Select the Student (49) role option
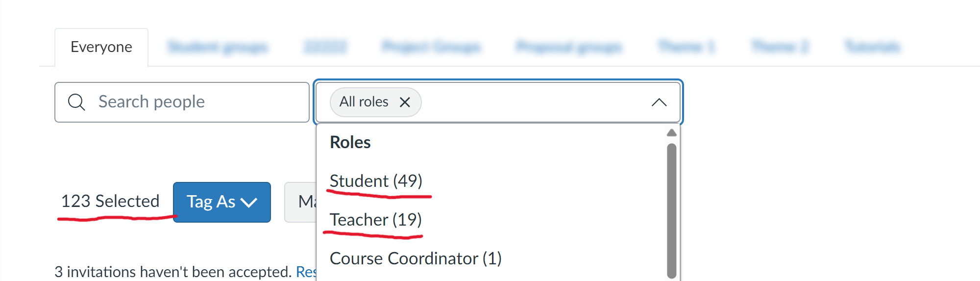This screenshot has height=281, width=980. pos(376,181)
